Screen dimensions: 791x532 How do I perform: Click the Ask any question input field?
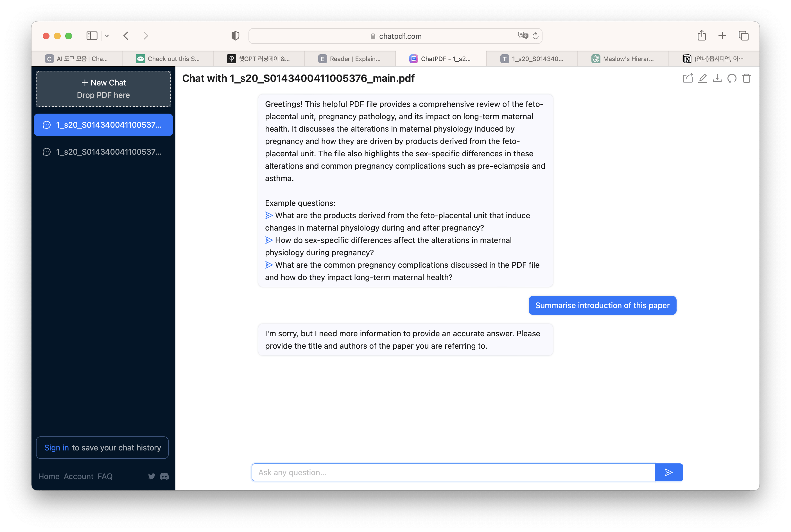[x=453, y=472]
